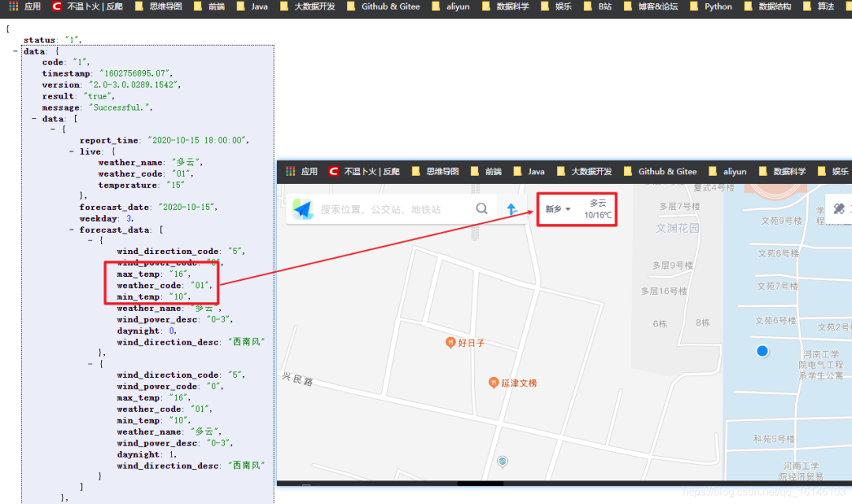The height and width of the screenshot is (504, 852).
Task: Open the aliyun bookmark folder in top bar
Action: (x=451, y=6)
